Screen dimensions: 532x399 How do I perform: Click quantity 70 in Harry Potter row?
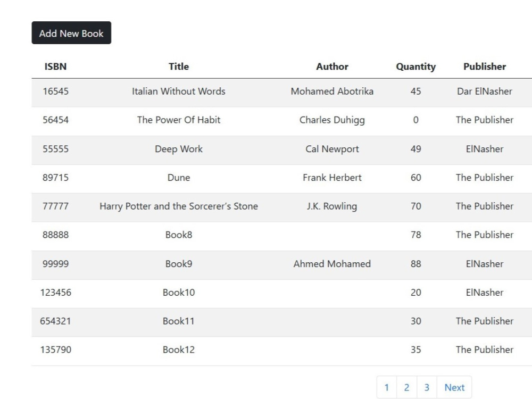[415, 206]
